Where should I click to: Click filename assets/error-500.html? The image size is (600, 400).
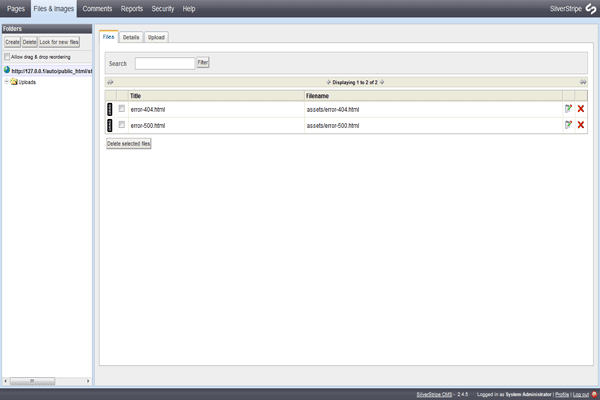tap(333, 126)
